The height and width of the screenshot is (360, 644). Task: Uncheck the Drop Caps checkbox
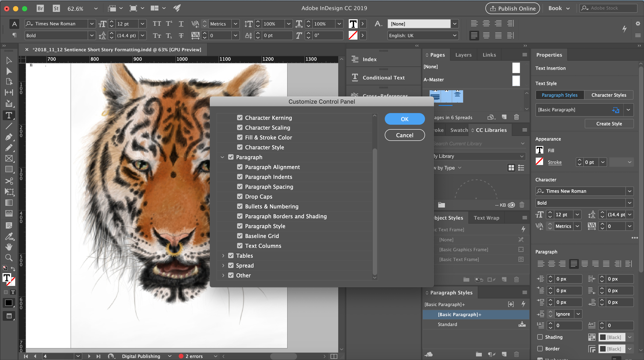[240, 196]
